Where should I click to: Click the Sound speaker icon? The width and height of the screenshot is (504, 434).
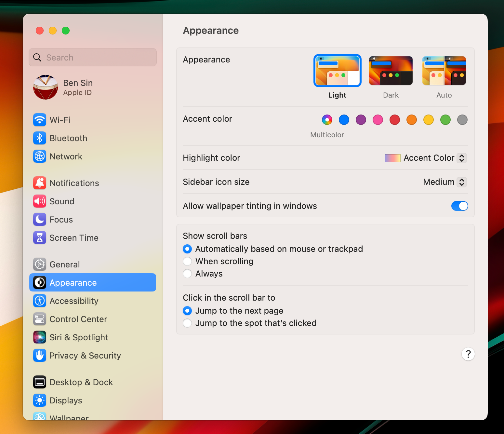(x=40, y=201)
